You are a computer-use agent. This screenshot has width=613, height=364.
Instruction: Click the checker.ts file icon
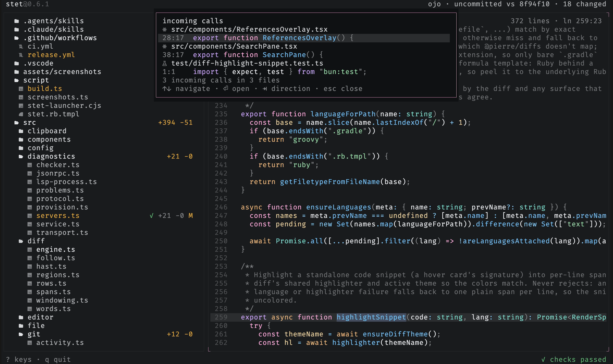coord(30,165)
